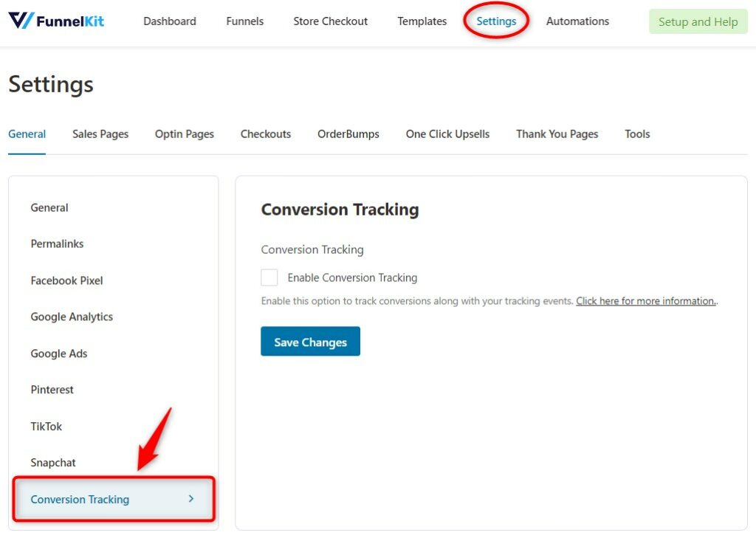Click the Setup and Help button

[x=698, y=21]
